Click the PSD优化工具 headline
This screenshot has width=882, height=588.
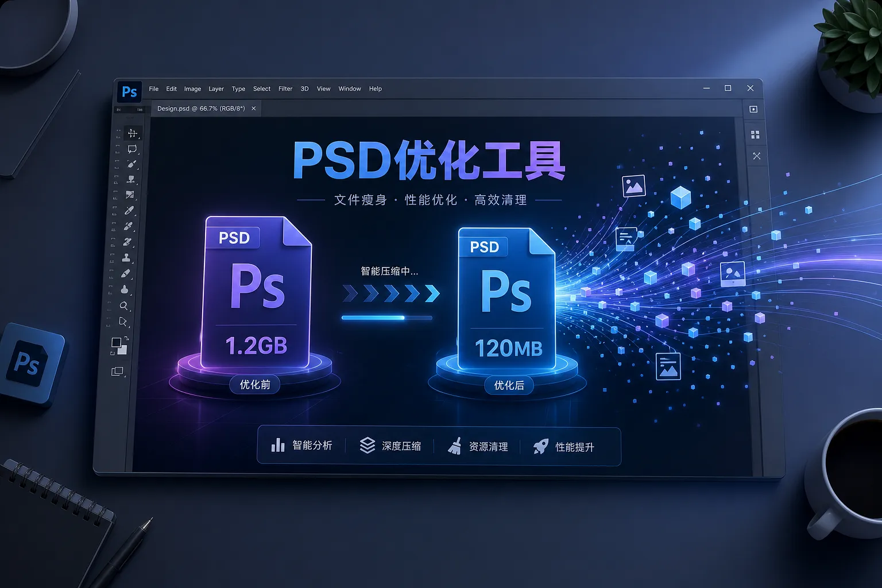click(430, 160)
